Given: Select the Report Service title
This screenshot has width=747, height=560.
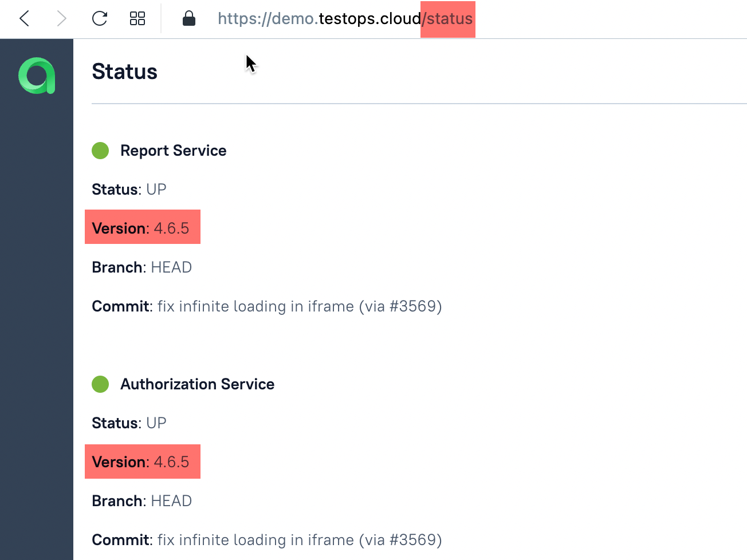Looking at the screenshot, I should (x=173, y=151).
